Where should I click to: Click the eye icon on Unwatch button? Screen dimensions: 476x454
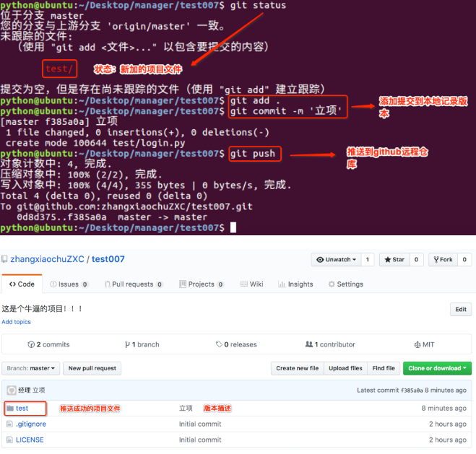(x=320, y=260)
